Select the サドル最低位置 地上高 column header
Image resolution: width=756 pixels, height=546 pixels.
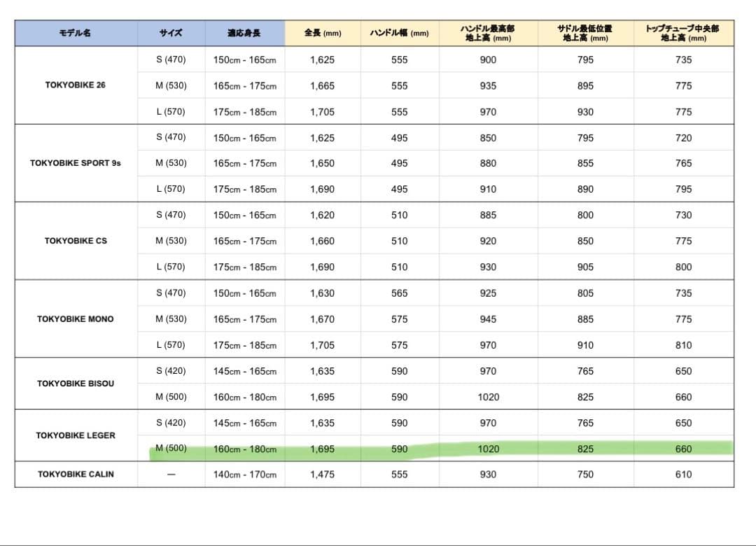click(585, 34)
